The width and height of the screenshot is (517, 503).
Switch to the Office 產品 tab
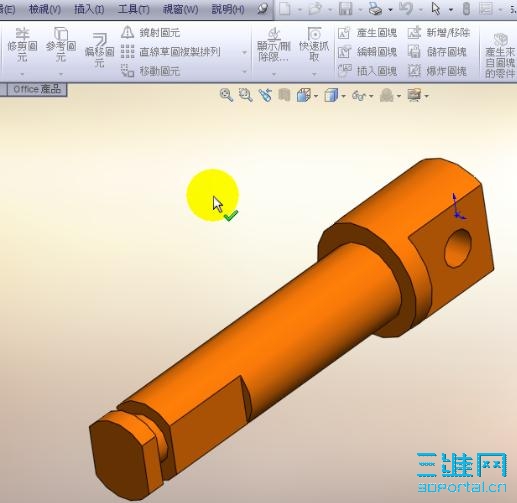(x=37, y=89)
